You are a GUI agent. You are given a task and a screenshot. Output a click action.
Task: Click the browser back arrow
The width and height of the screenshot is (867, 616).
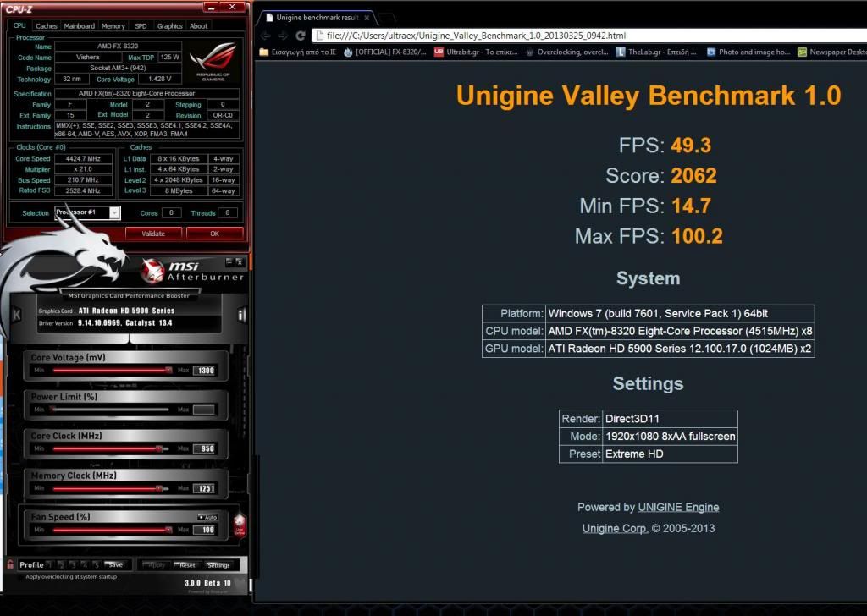[267, 36]
